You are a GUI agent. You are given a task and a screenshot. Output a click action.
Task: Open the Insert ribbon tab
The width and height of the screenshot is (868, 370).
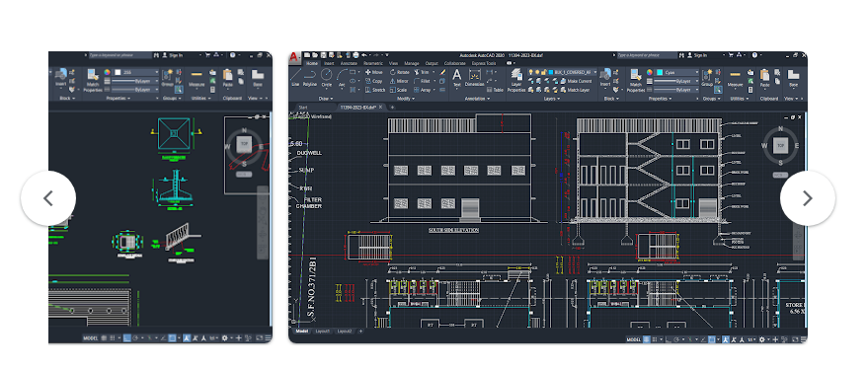[x=329, y=63]
